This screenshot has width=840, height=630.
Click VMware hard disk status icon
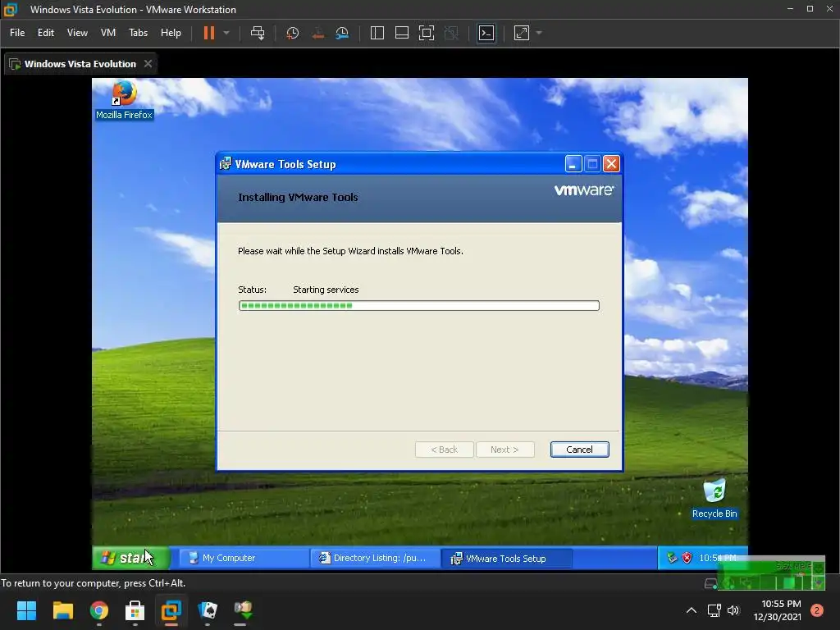710,583
